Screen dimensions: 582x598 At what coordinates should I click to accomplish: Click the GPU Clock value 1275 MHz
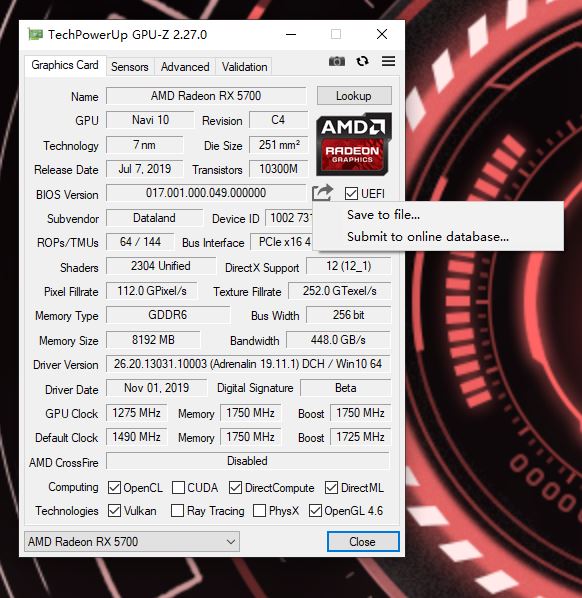pyautogui.click(x=137, y=413)
